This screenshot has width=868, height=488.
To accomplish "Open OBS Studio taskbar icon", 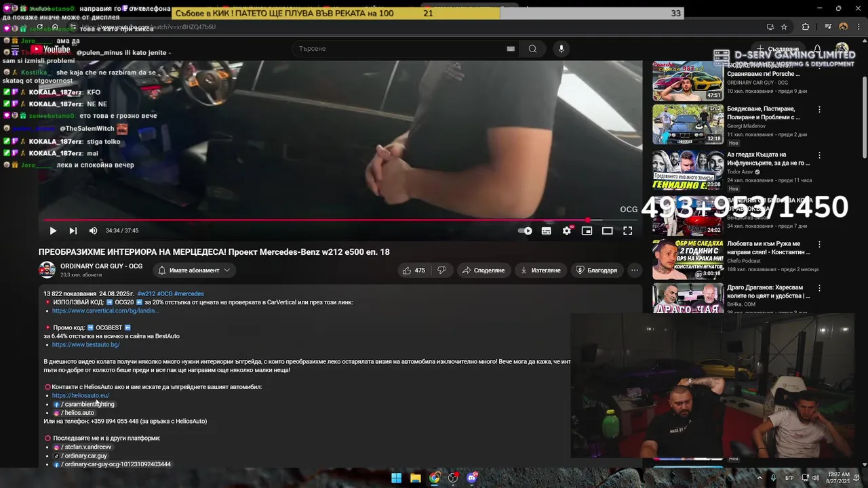I will pyautogui.click(x=453, y=478).
